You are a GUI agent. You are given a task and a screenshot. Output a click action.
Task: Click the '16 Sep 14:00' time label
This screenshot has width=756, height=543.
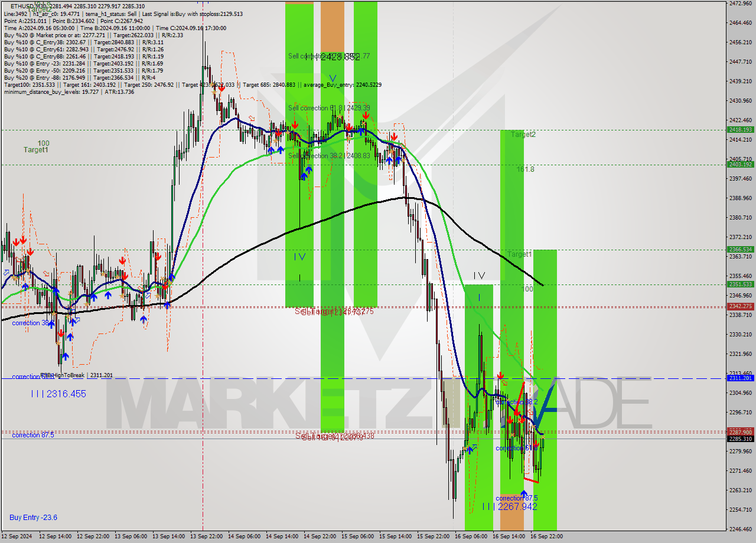point(509,537)
